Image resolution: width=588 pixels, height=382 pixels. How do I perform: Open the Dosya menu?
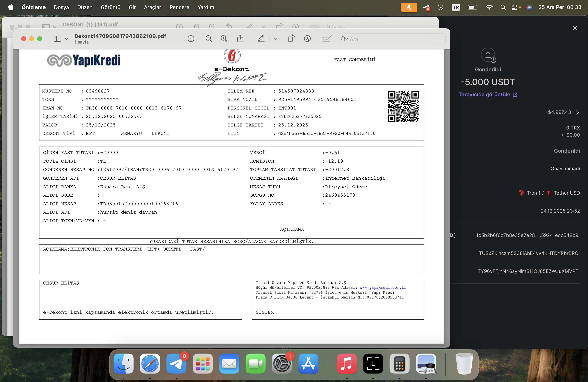pyautogui.click(x=61, y=7)
